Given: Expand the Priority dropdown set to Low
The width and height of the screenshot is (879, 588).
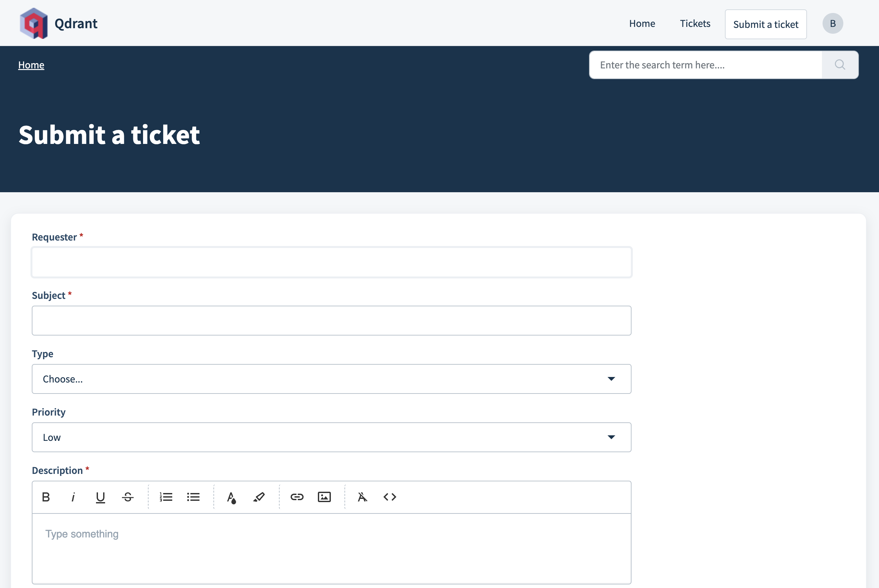Looking at the screenshot, I should [331, 437].
